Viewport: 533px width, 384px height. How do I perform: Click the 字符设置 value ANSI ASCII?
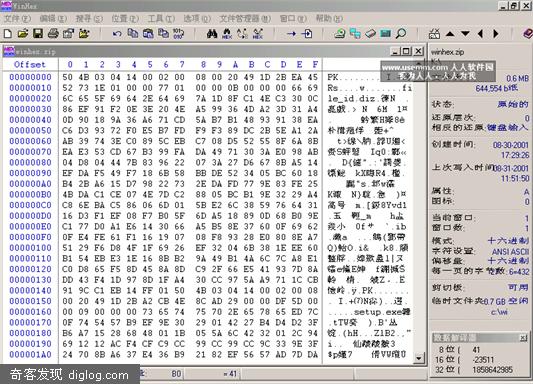pyautogui.click(x=510, y=251)
